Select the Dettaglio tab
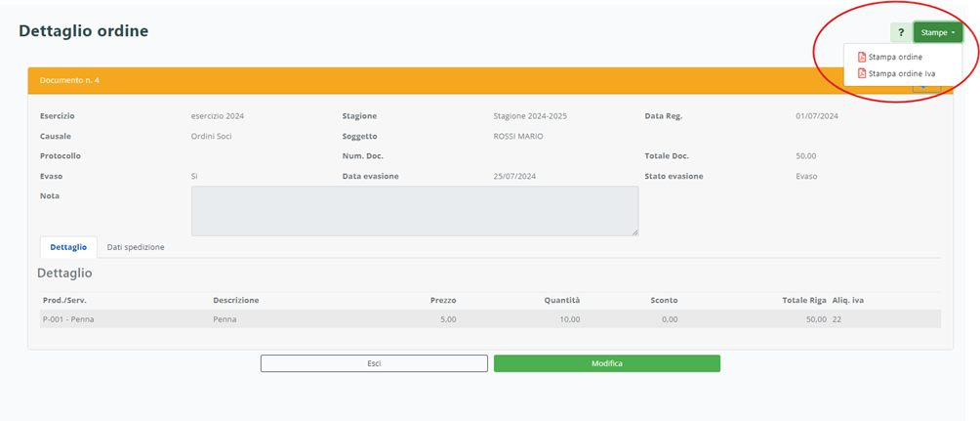The height and width of the screenshot is (421, 980). (68, 247)
